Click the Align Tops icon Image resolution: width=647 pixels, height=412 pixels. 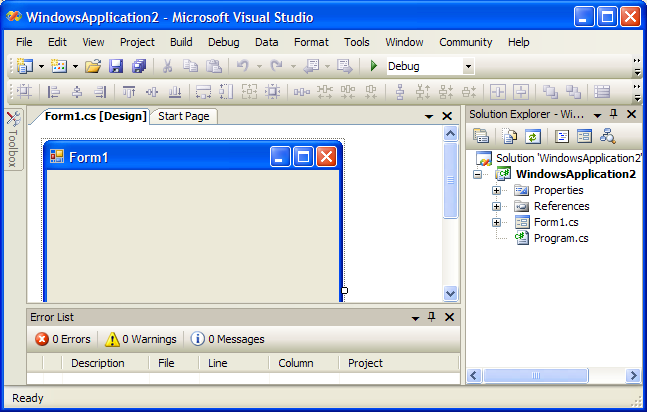(x=129, y=92)
